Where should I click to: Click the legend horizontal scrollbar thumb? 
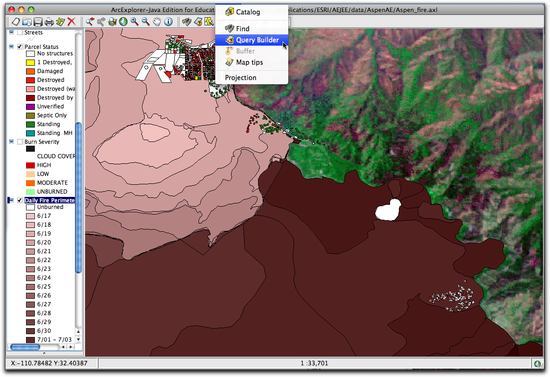point(25,347)
